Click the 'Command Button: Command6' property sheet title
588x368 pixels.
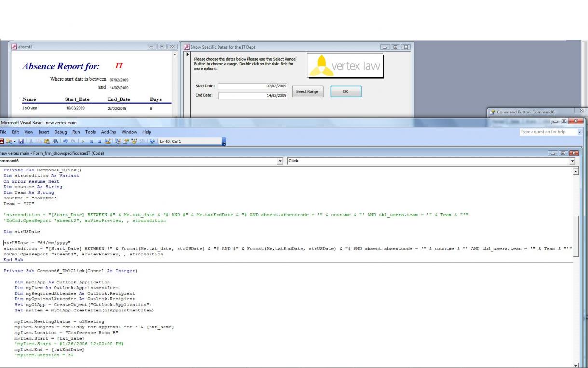525,112
